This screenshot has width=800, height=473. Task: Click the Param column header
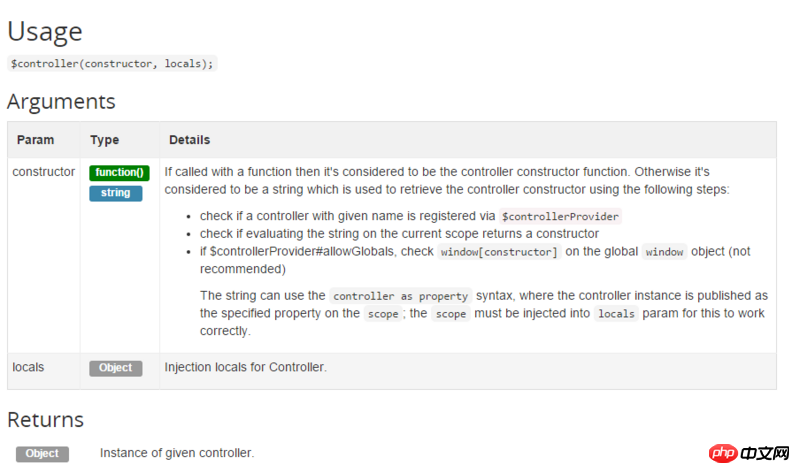point(35,140)
